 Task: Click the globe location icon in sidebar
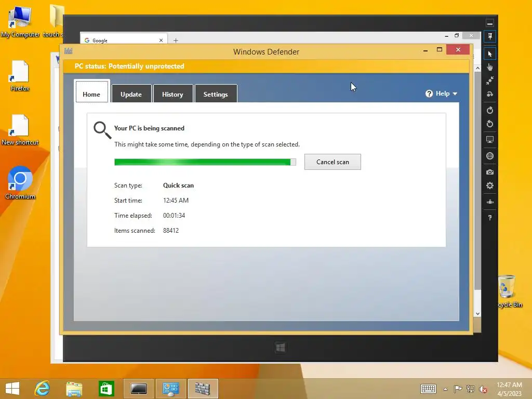(x=489, y=156)
